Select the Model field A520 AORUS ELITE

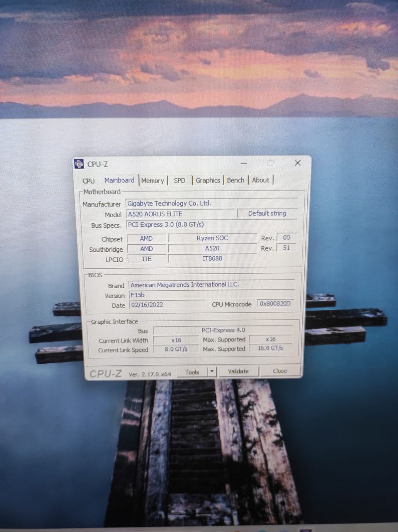pos(181,214)
